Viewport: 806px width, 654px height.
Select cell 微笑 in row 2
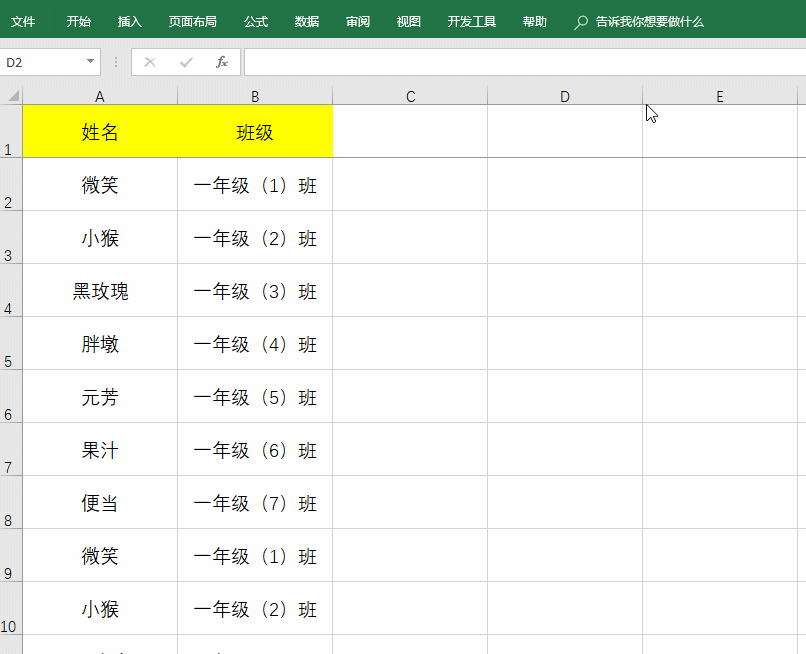100,184
